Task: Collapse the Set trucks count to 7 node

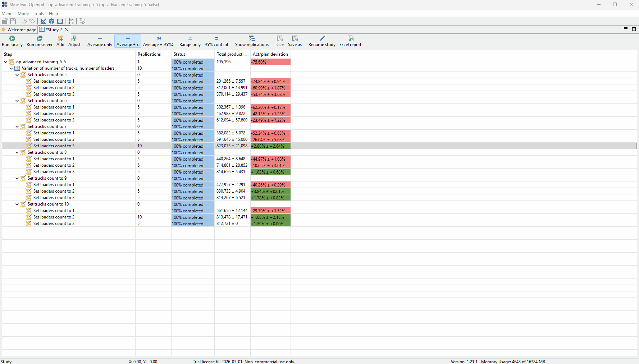Action: [17, 126]
